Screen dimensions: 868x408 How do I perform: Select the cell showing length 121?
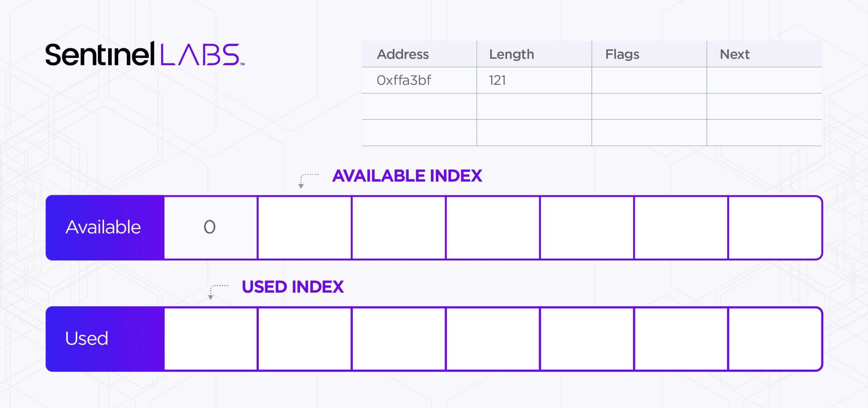[497, 80]
